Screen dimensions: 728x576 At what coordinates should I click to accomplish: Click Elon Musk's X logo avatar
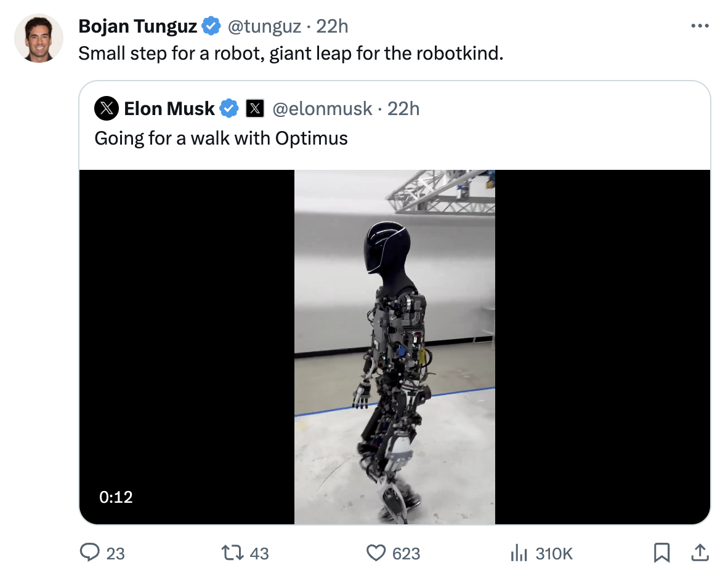(107, 109)
